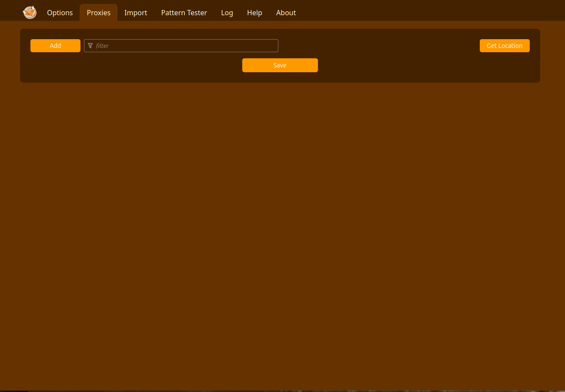The image size is (565, 392).
Task: Show the About tab
Action: click(x=286, y=13)
